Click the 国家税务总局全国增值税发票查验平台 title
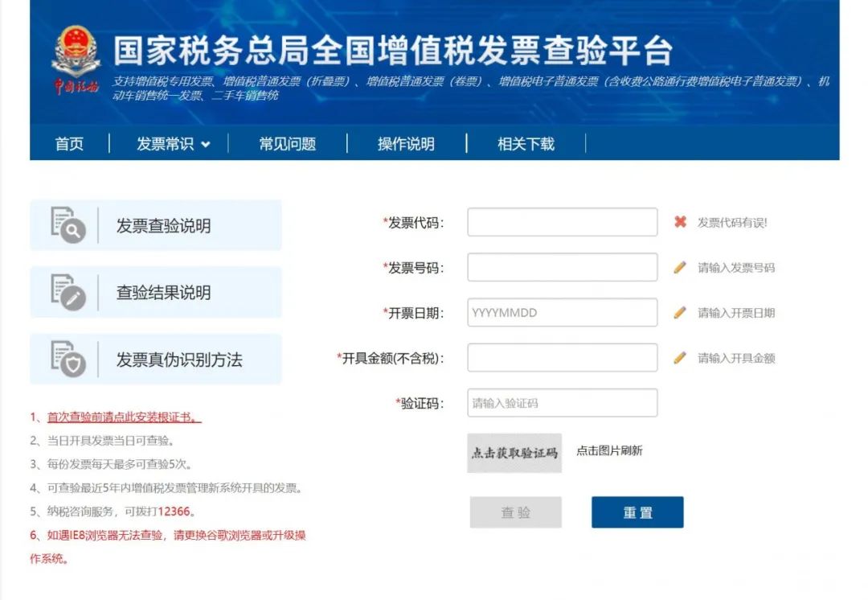 [x=392, y=51]
